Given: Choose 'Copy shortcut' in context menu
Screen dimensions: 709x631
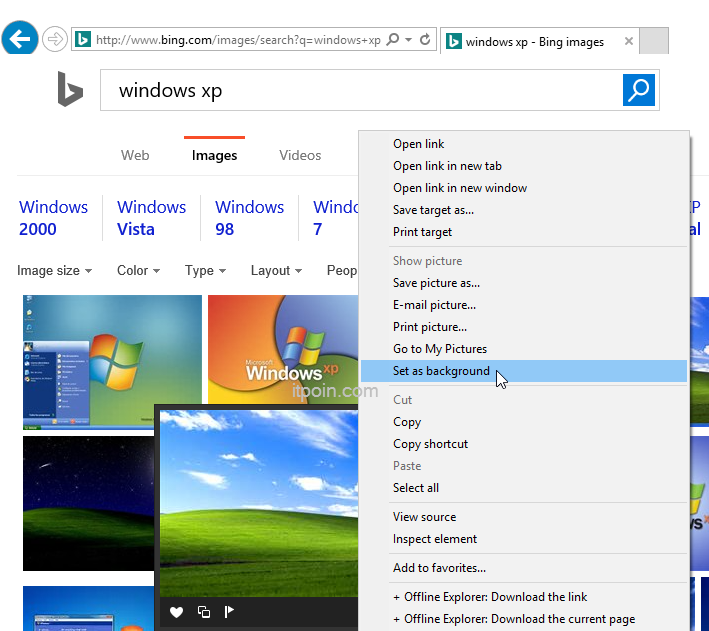Looking at the screenshot, I should tap(524, 444).
